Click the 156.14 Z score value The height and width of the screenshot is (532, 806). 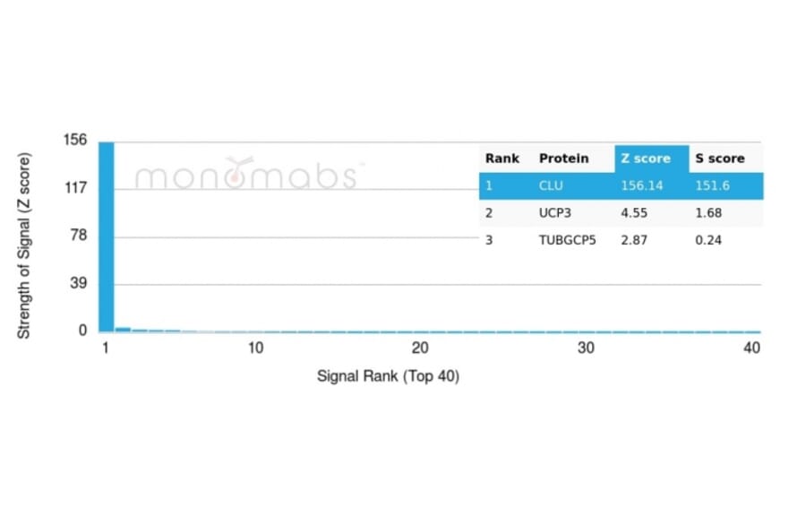(x=642, y=186)
